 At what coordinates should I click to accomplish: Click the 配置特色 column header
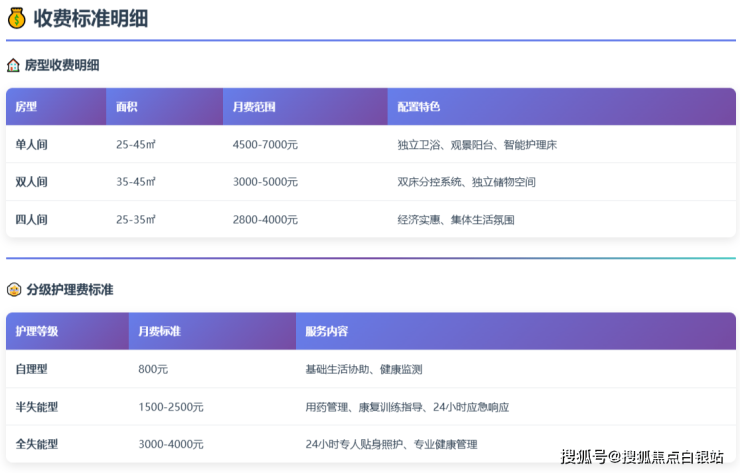pyautogui.click(x=418, y=107)
